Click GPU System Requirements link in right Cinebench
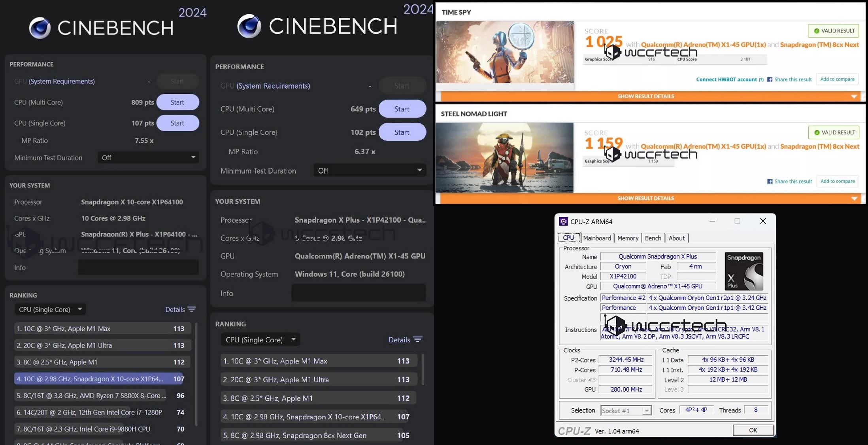The width and height of the screenshot is (868, 445). point(273,86)
